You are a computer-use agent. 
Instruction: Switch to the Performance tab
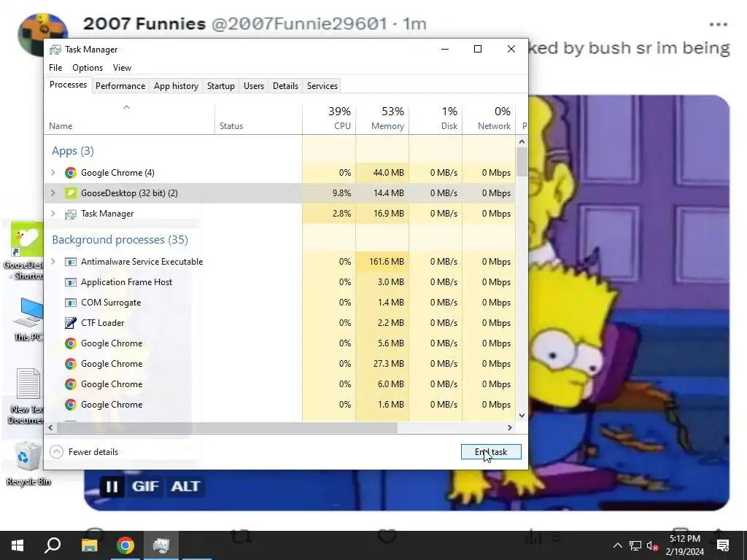pyautogui.click(x=120, y=86)
